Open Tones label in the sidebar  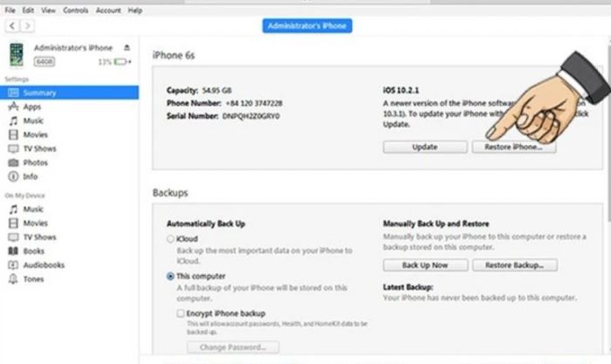click(x=33, y=279)
